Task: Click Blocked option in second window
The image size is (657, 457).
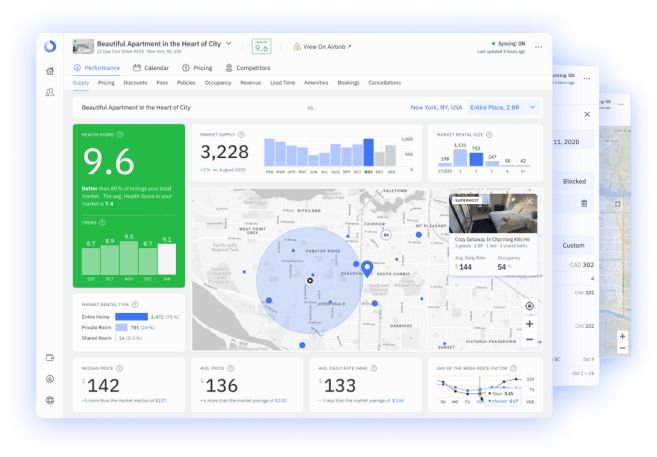Action: pos(574,181)
